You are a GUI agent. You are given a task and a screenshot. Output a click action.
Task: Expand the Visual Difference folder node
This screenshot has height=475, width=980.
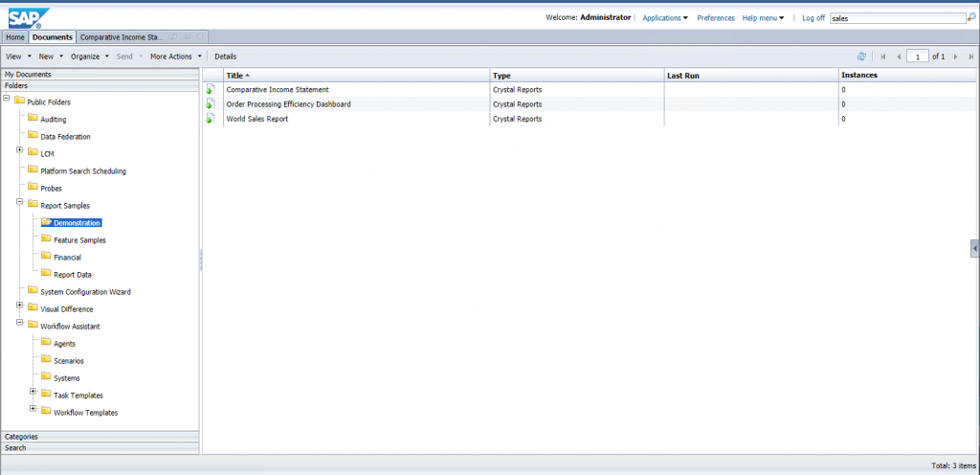tap(20, 305)
